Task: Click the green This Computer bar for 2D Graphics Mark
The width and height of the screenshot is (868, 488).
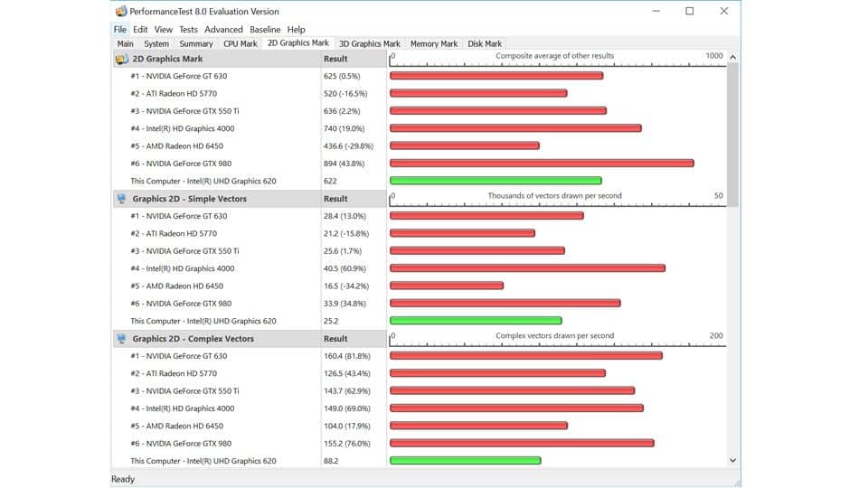Action: (495, 181)
